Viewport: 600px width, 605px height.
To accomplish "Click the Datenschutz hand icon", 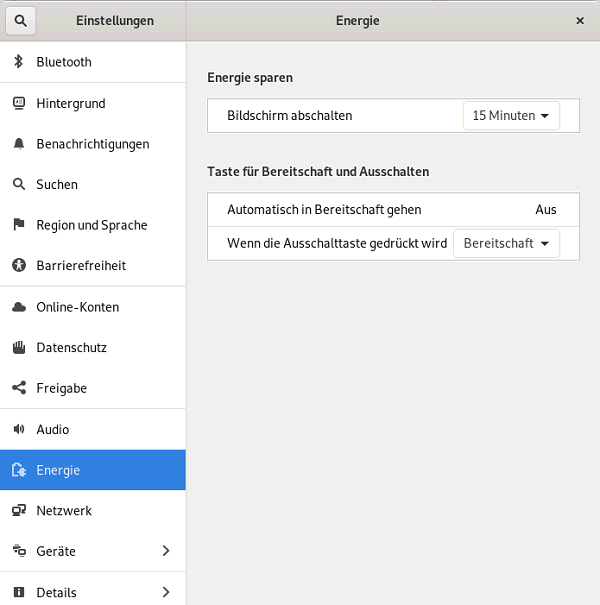I will 18,348.
